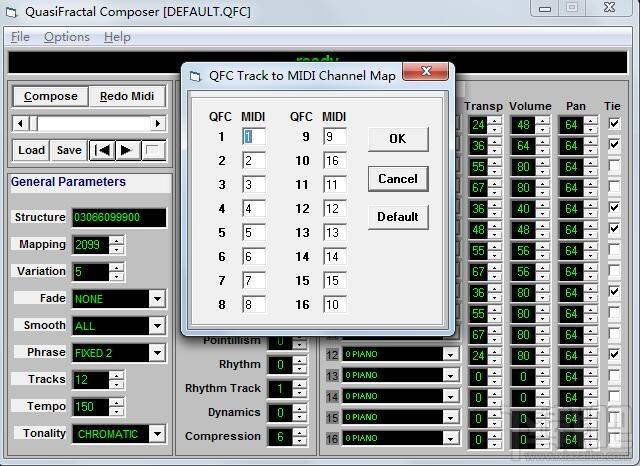Viewport: 640px width, 466px height.
Task: Decrease track 12 Volume value
Action: 542,359
